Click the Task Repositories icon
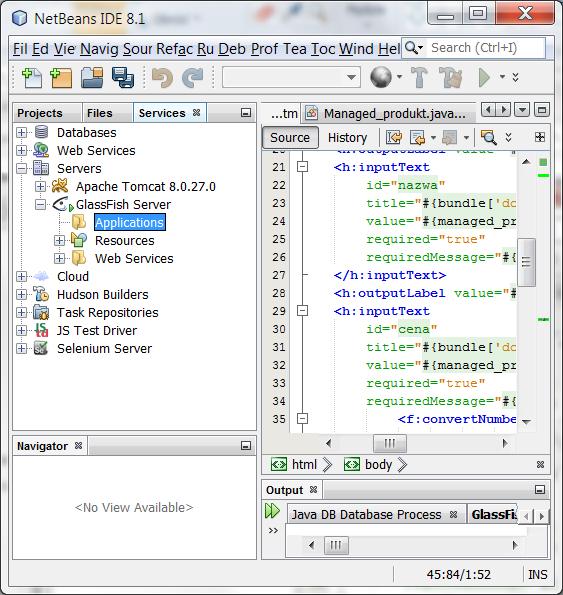 41,312
